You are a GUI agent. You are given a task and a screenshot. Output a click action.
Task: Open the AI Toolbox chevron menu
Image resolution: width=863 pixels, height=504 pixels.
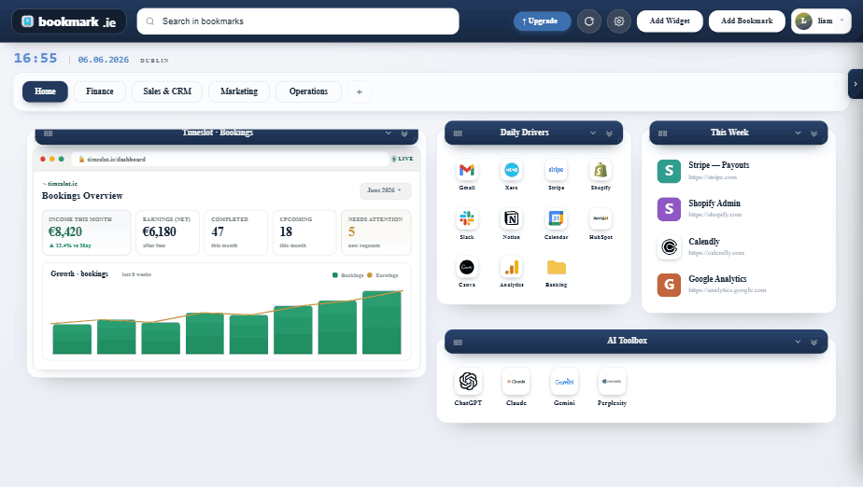coord(798,342)
